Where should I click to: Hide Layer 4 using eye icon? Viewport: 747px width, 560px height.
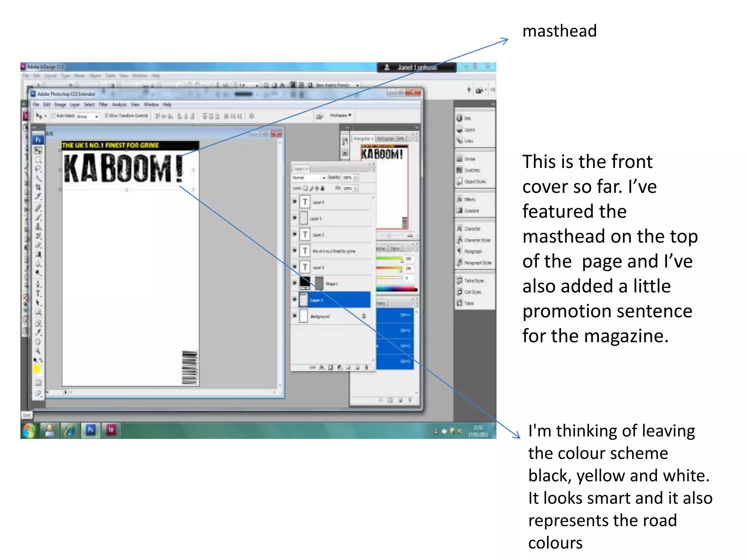pos(295,202)
